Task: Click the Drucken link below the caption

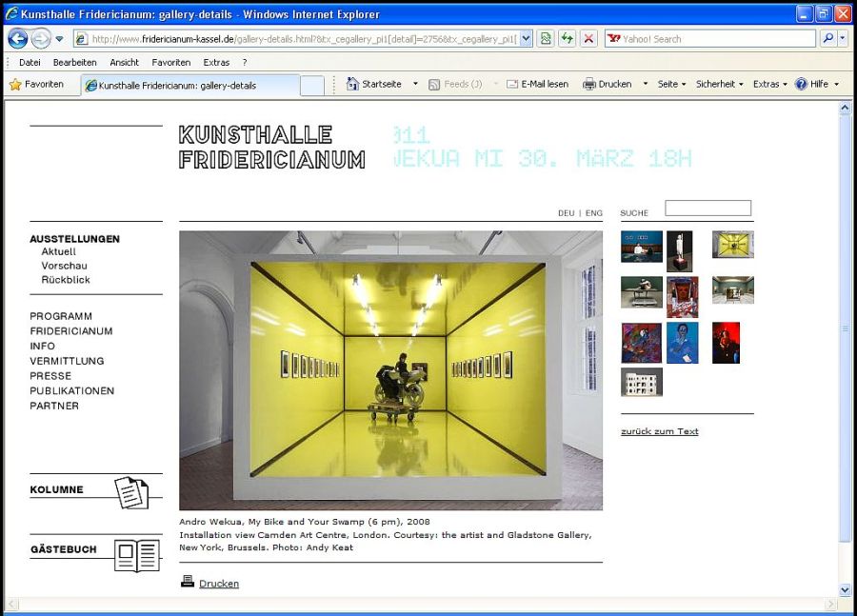Action: click(219, 584)
